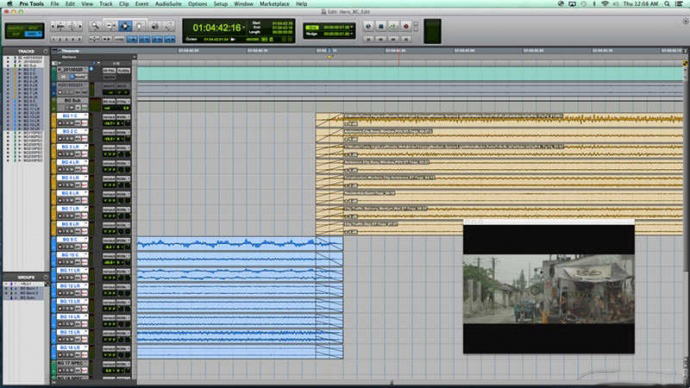690x388 pixels.
Task: Select the Selector tool
Action: click(x=125, y=26)
